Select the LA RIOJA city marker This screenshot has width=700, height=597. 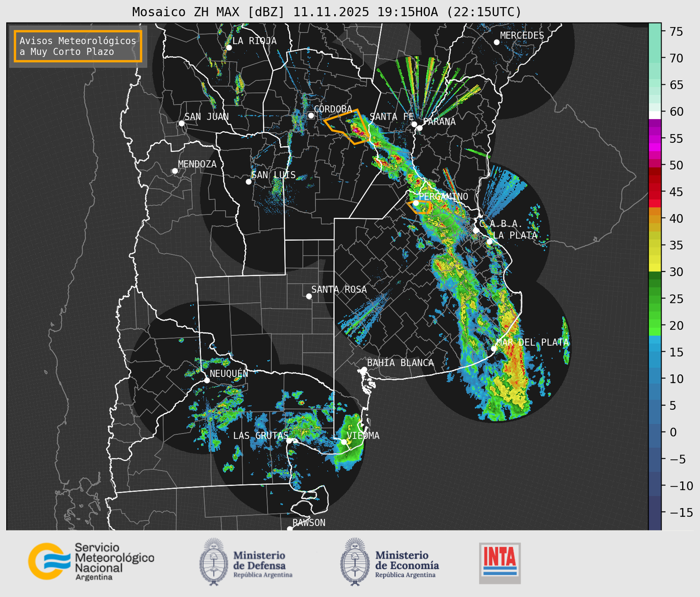pyautogui.click(x=229, y=48)
